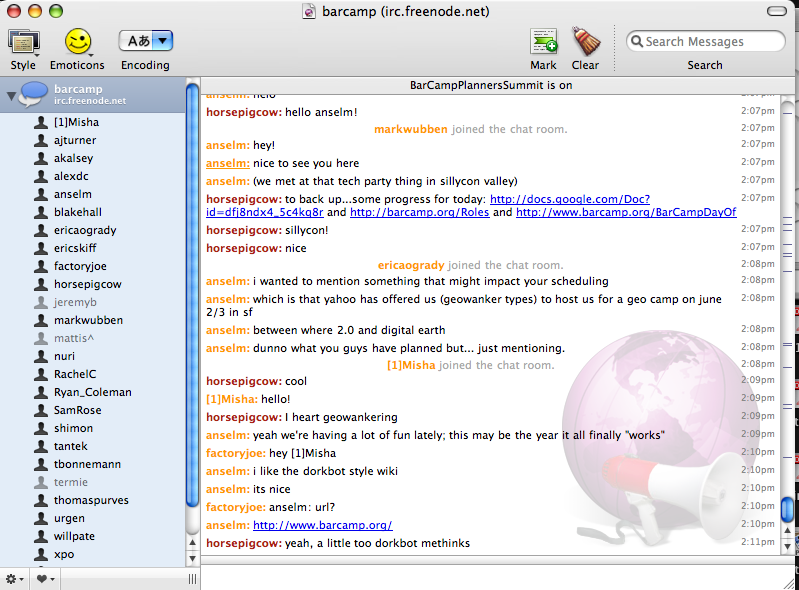Open the www.barcamp.org/BarCampDayOf link
Image resolution: width=799 pixels, height=590 pixels.
(626, 212)
